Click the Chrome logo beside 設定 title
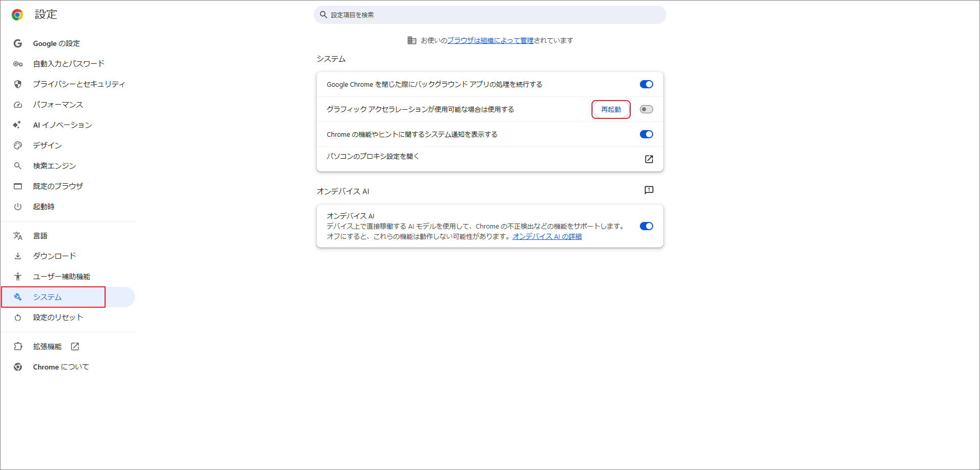The width and height of the screenshot is (980, 470). [17, 15]
